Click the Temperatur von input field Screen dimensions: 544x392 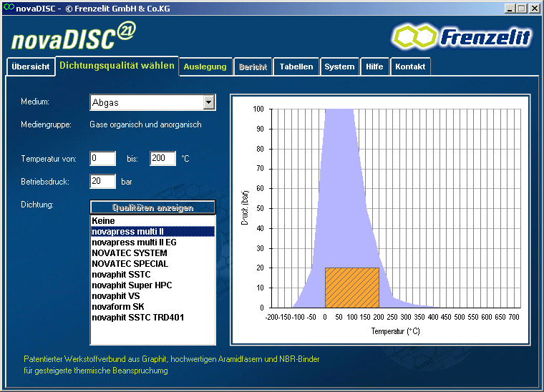(x=103, y=159)
